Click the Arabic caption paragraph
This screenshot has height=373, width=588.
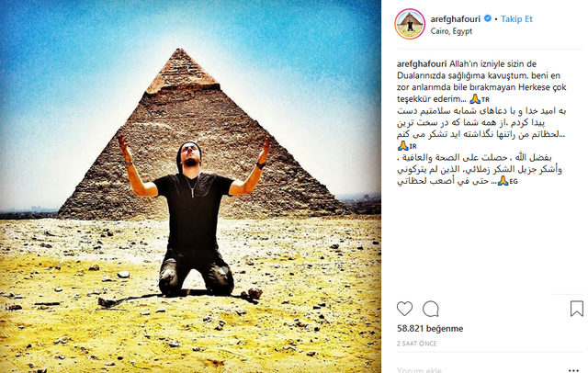point(480,169)
